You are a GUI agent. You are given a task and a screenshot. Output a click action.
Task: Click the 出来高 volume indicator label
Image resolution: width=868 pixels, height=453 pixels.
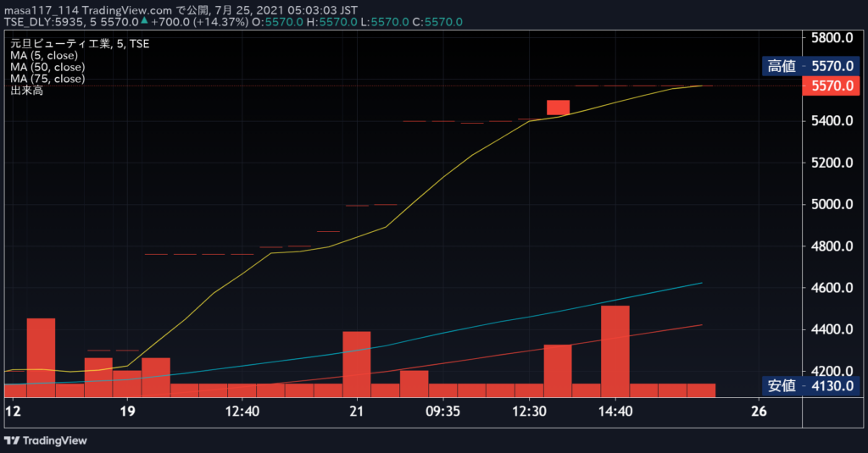point(26,90)
